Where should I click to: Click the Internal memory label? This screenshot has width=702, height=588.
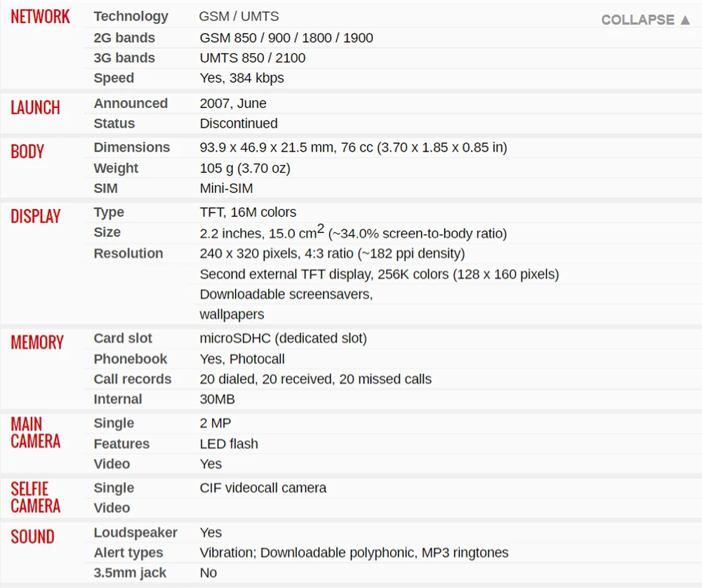[117, 399]
